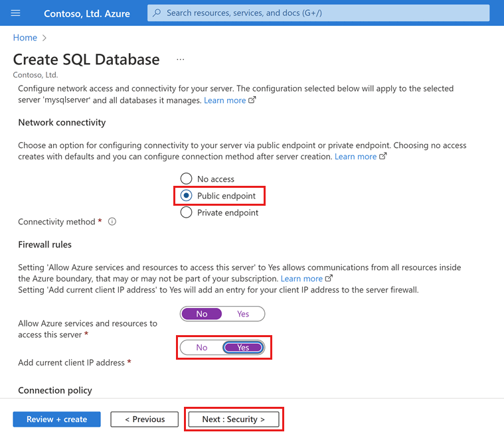
Task: Go back with the Previous button
Action: tap(144, 419)
